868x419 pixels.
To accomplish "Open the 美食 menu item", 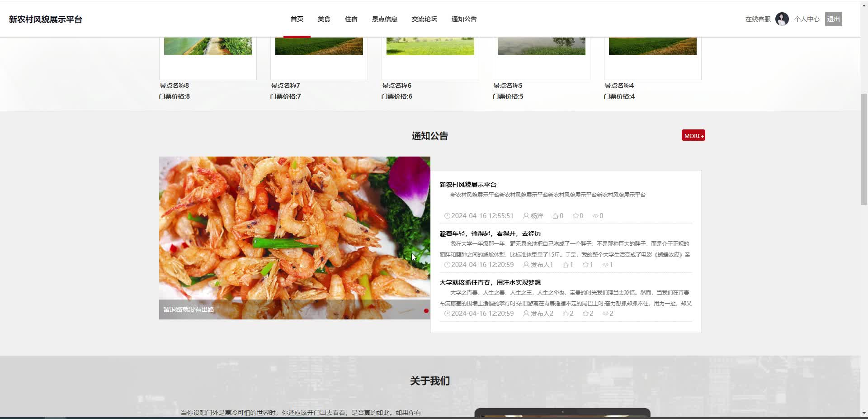I will click(324, 19).
